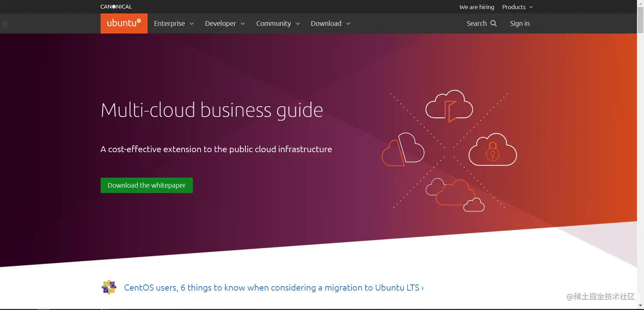Click the scrollbar up arrow
Viewport: 644px width, 310px height.
point(640,3)
